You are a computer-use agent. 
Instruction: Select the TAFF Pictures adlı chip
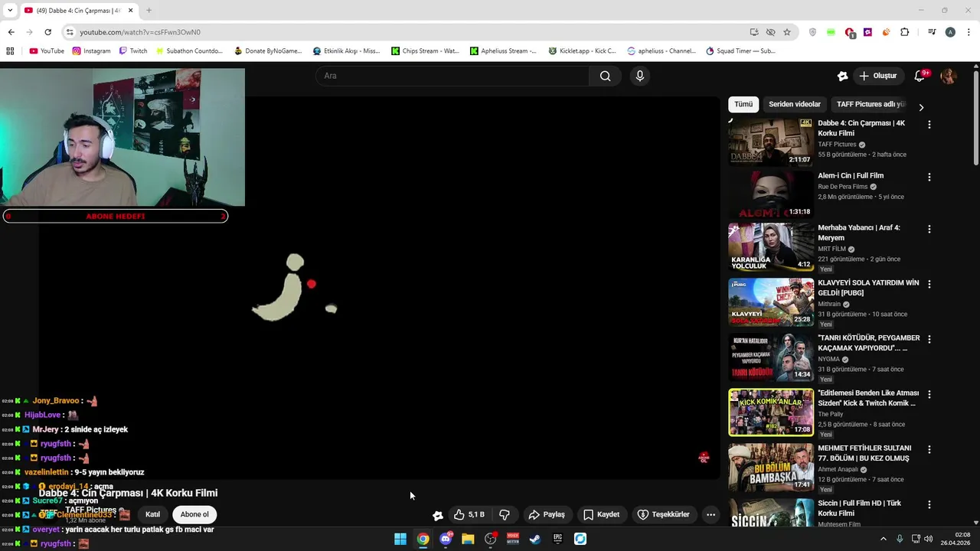coord(871,104)
